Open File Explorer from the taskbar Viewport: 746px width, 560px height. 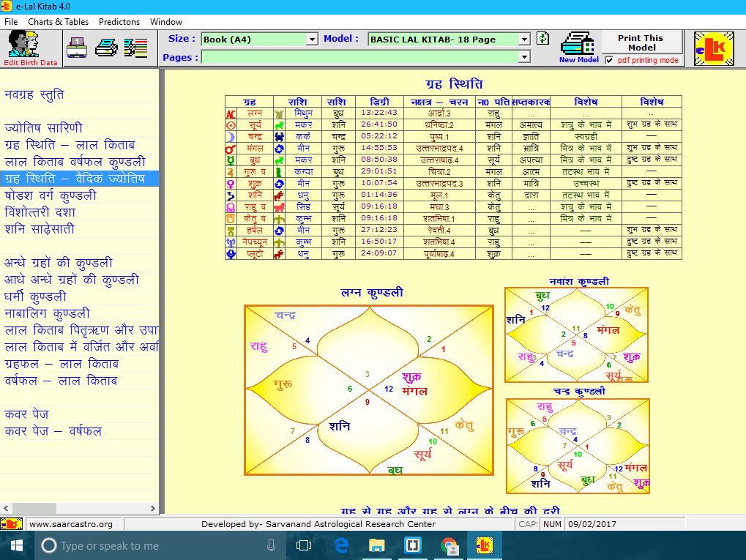pyautogui.click(x=377, y=546)
